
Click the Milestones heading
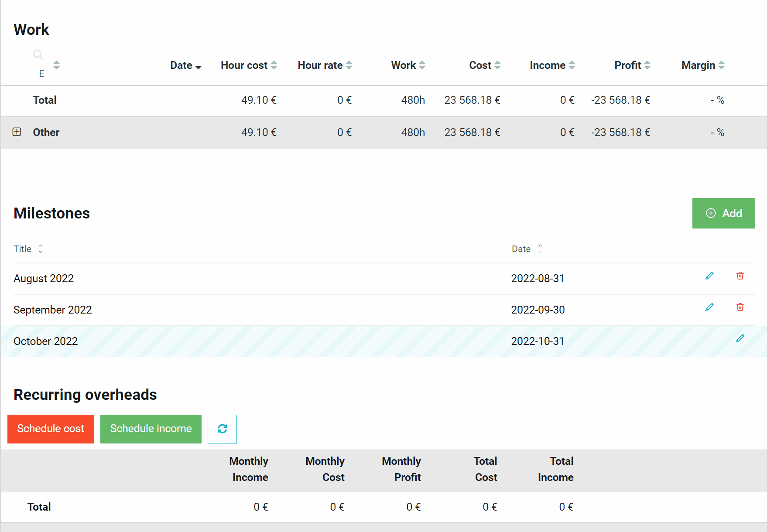(x=52, y=213)
